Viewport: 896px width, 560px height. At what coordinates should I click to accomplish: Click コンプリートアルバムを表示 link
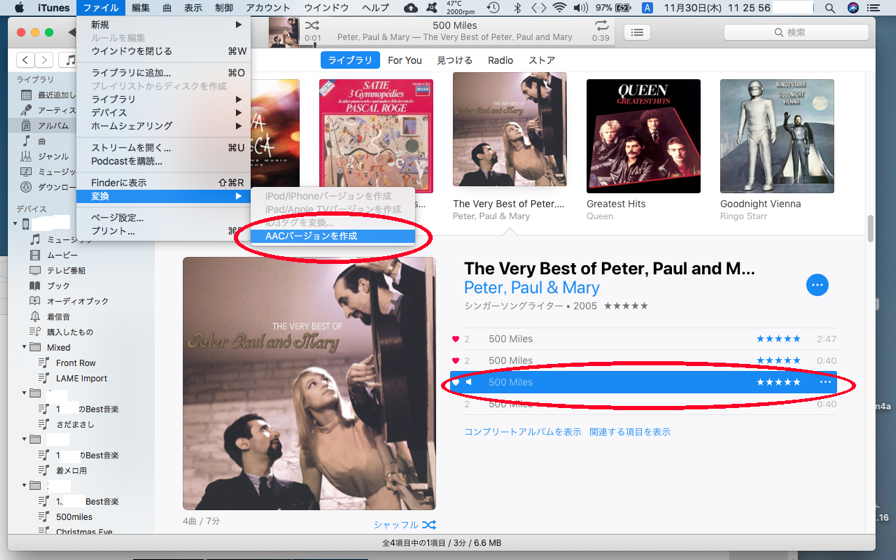522,432
